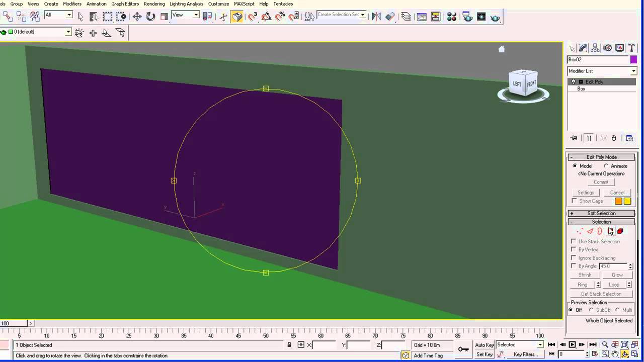Choose the Rectangular Selection Region tool
Screen dimensions: 644x362
(x=108, y=17)
